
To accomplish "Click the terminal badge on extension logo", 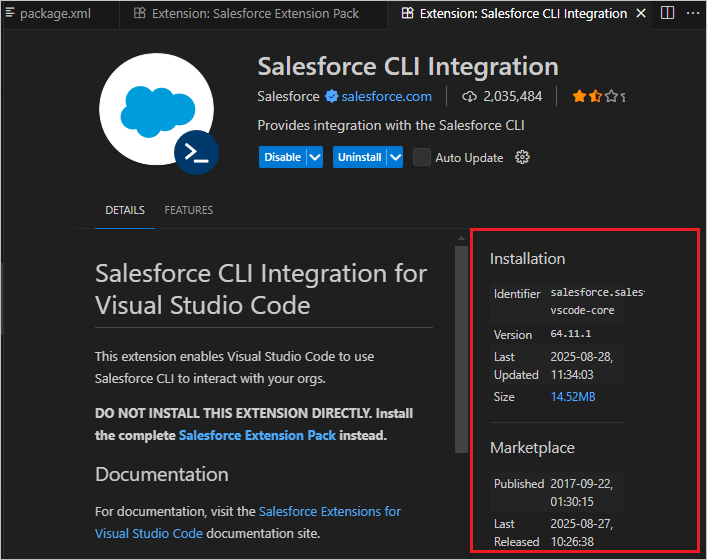I will pyautogui.click(x=197, y=153).
